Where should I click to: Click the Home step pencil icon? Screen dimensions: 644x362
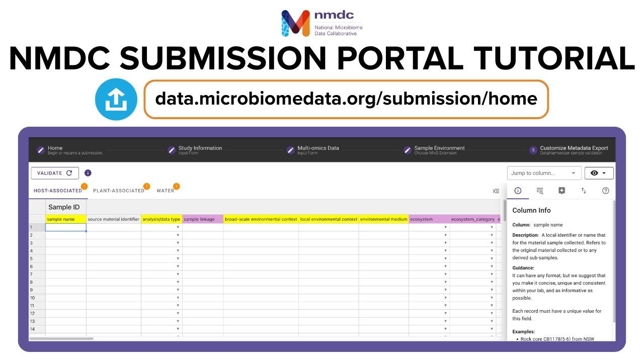click(x=41, y=150)
